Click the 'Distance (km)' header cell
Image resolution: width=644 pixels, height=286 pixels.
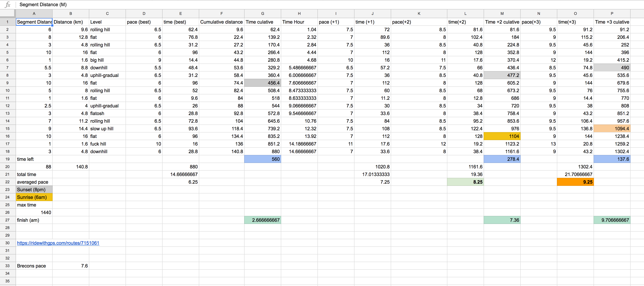tap(71, 22)
